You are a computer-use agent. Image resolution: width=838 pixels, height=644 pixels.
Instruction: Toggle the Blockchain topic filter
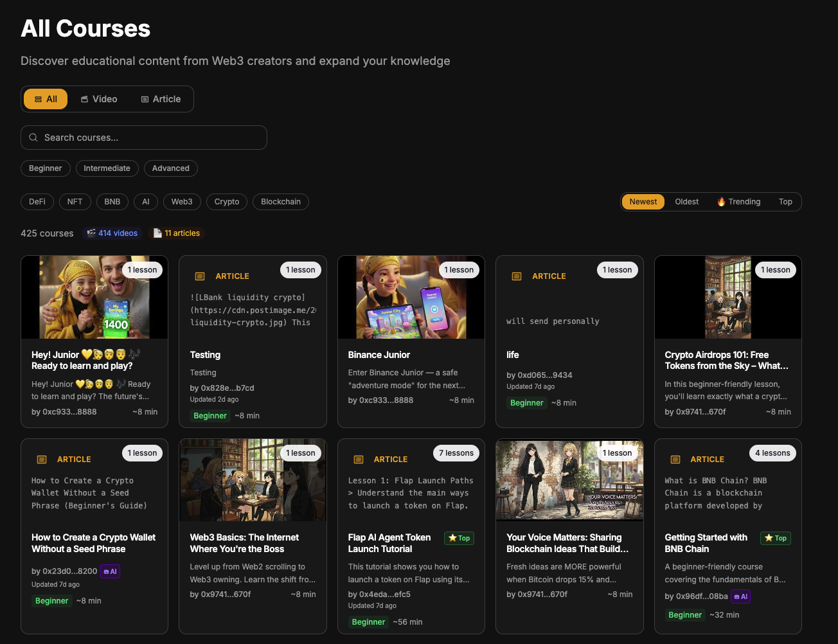[281, 202]
